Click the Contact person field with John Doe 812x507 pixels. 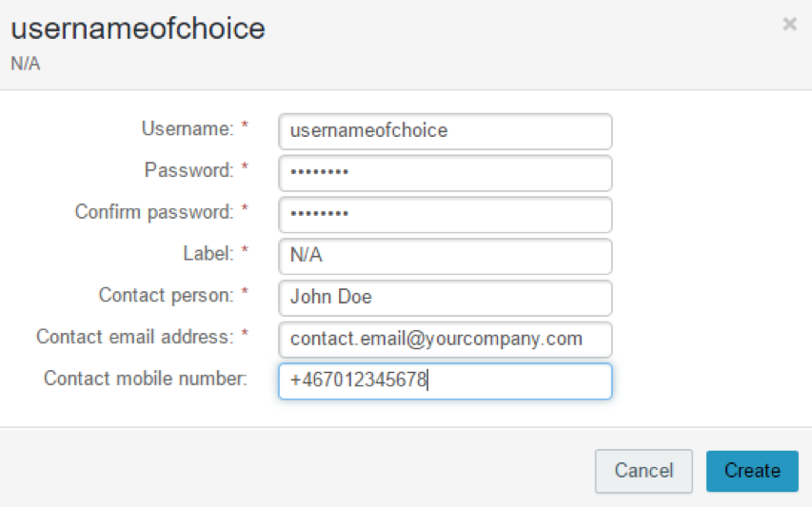[x=445, y=298]
